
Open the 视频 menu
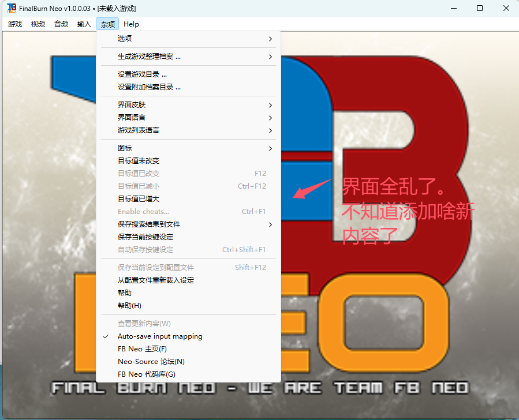point(38,24)
